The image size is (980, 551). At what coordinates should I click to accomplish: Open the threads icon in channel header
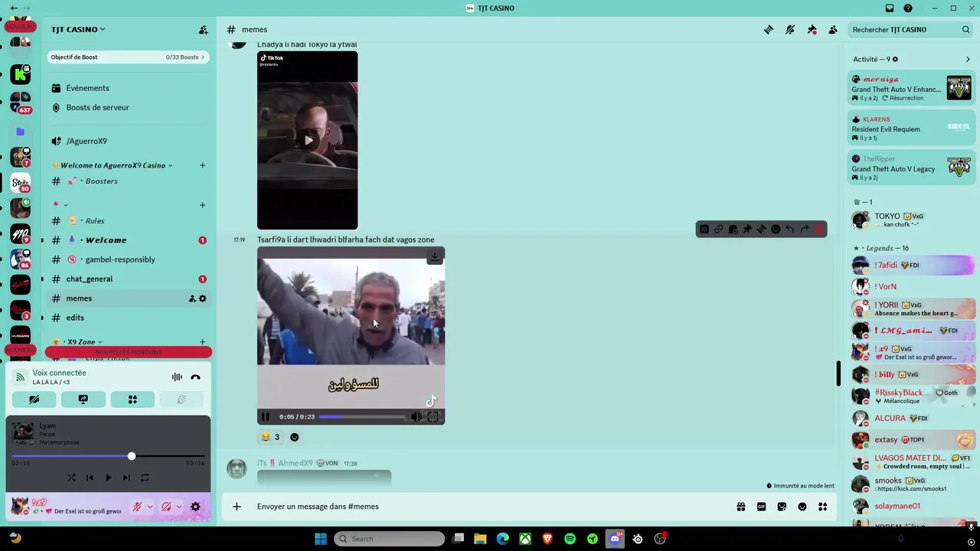coord(768,30)
